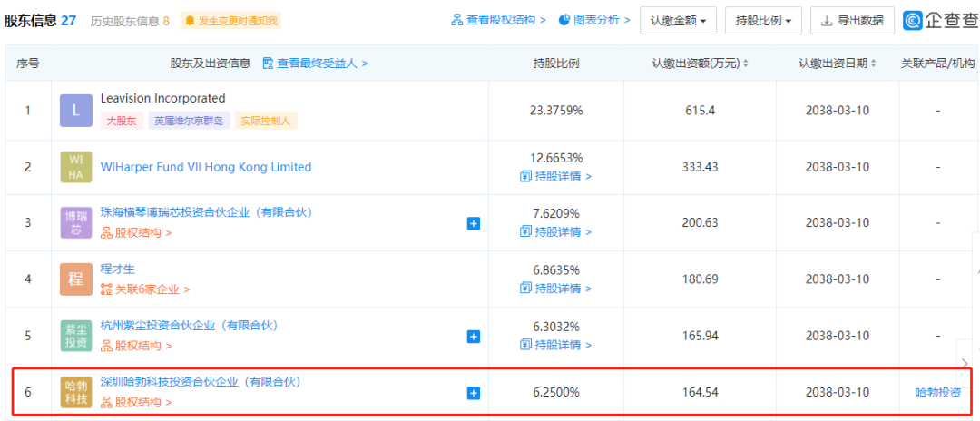The image size is (980, 421).
Task: Open 珠海横琴博瑞芯投资合伙企业 company link
Action: coord(206,212)
